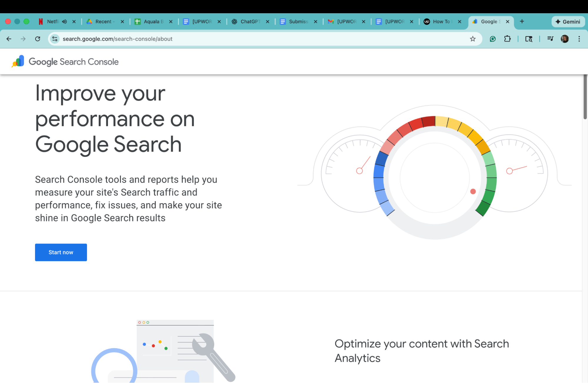Open the media control playlist icon
Screen dimensions: 588x383
point(550,39)
